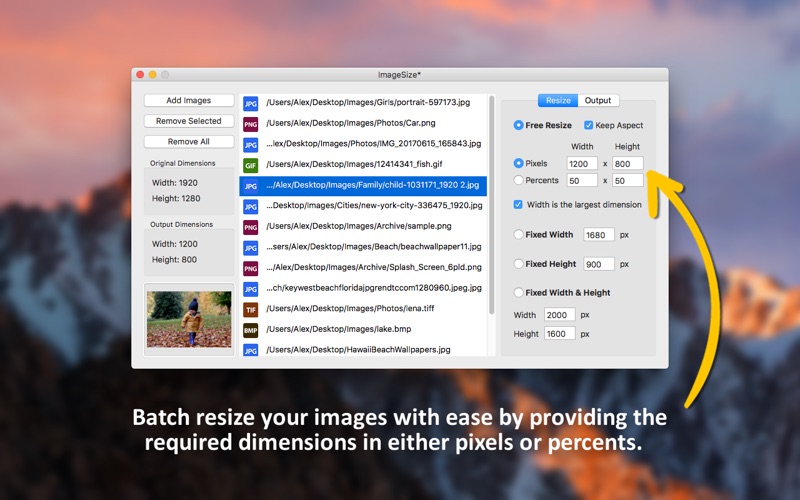
Task: Uncheck Width is the largest dimension
Action: click(x=518, y=205)
